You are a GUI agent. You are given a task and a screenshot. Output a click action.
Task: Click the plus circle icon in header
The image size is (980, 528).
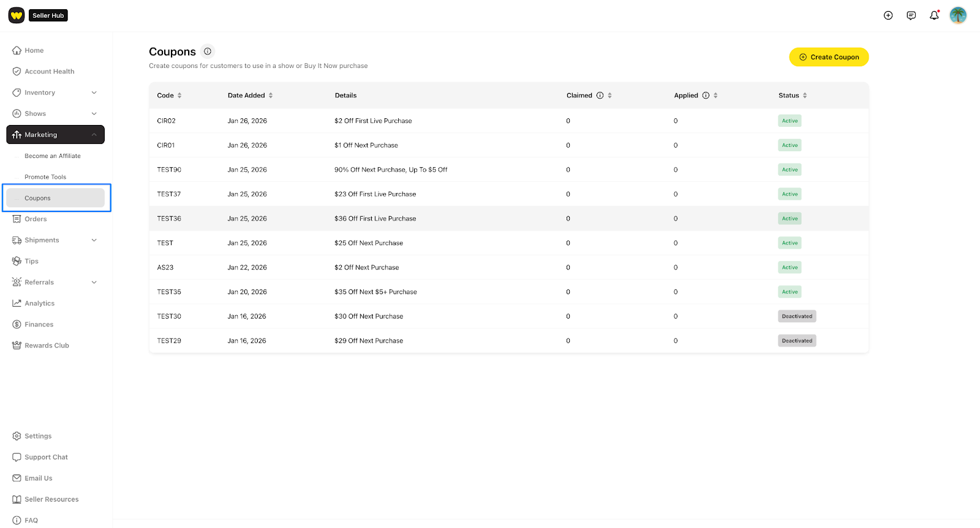pyautogui.click(x=888, y=15)
